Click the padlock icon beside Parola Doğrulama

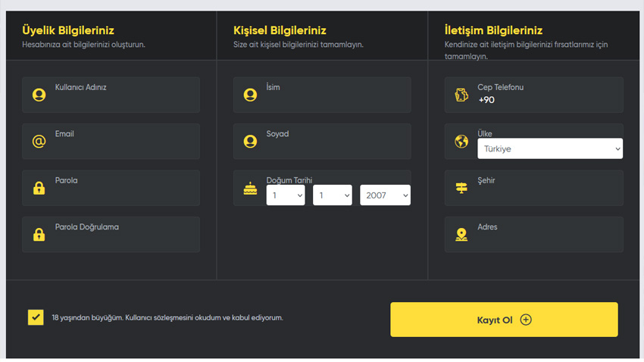(39, 235)
